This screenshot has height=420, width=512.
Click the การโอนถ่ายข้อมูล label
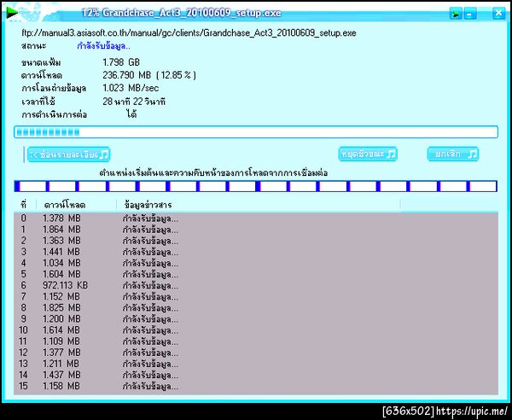(54, 88)
